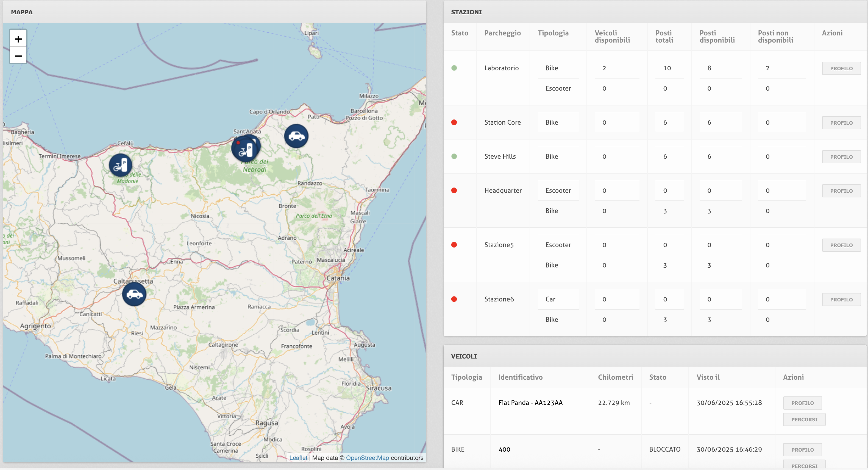Select the Laboratorio parking name
This screenshot has height=470, width=868.
click(501, 68)
